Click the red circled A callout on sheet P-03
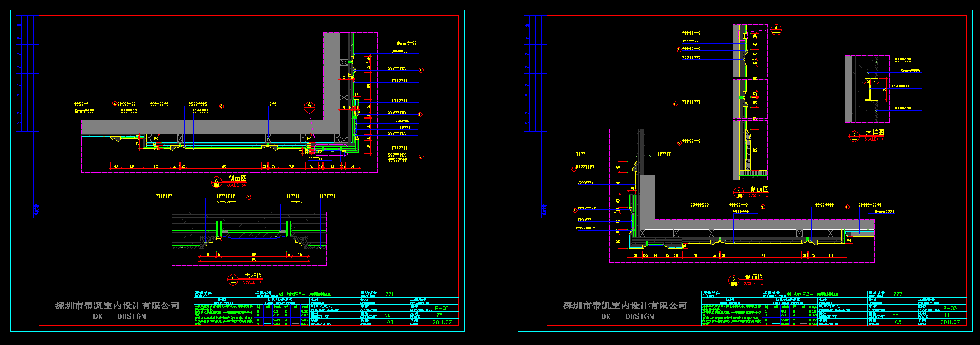 (x=776, y=29)
